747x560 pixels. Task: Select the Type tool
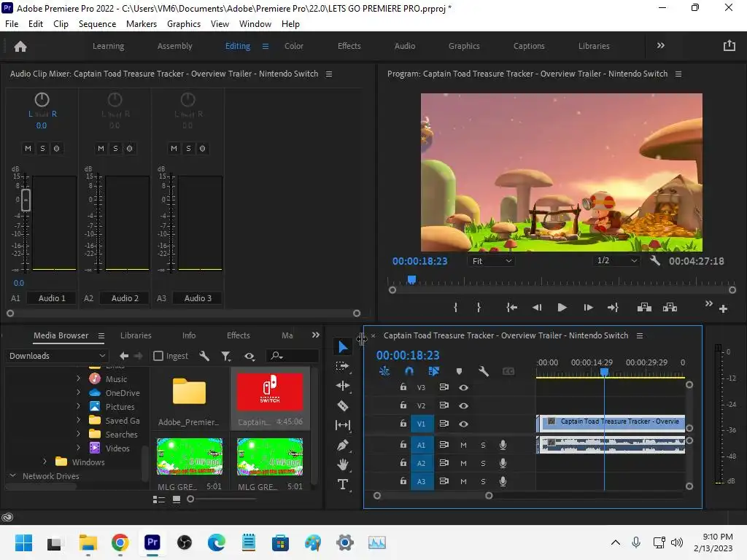(x=343, y=484)
